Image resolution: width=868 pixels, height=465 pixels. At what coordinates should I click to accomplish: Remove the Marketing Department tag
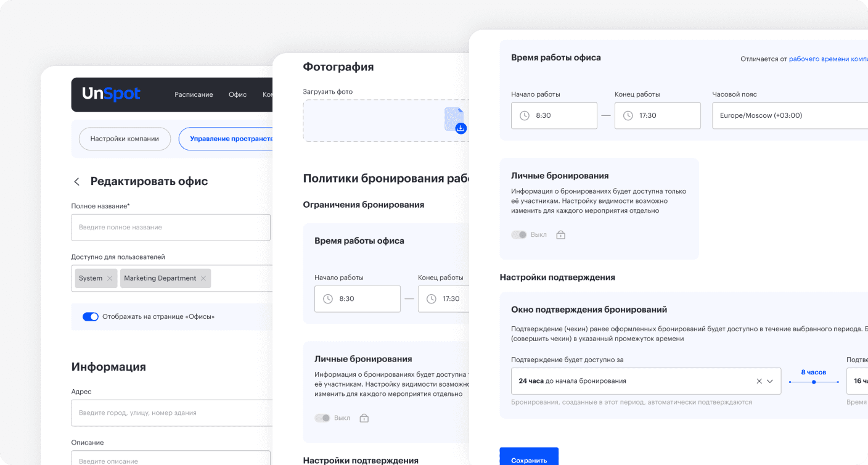click(203, 278)
